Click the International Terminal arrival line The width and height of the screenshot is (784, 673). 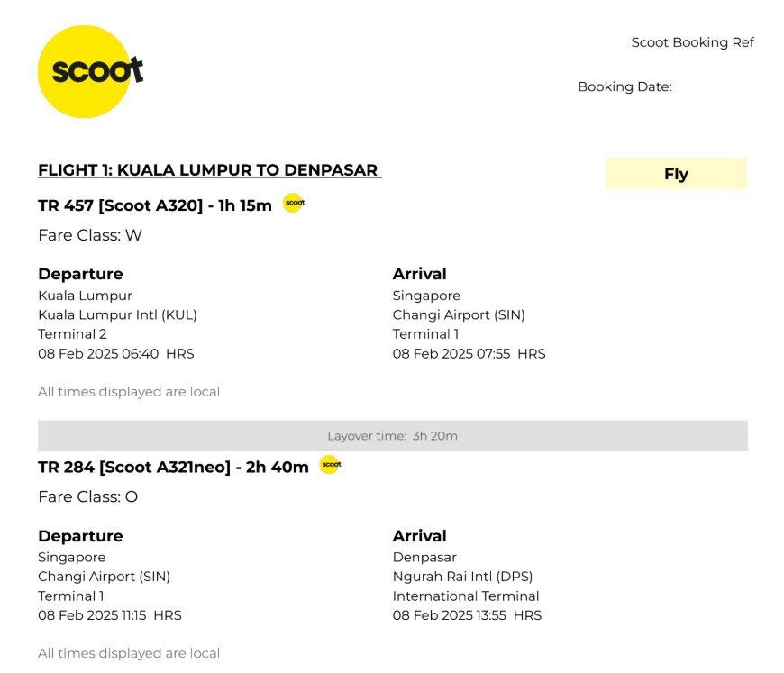[x=466, y=596]
